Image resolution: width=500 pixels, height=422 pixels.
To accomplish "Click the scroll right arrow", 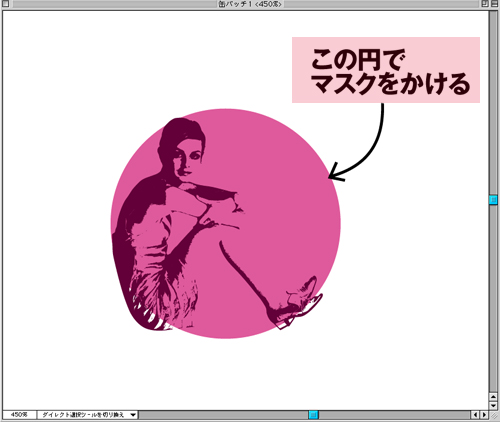I will [484, 415].
